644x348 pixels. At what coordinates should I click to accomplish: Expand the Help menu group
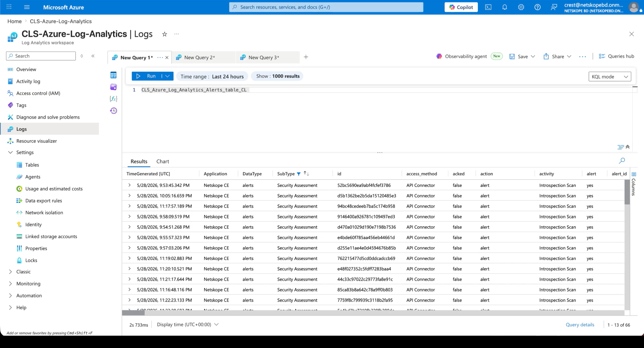10,307
